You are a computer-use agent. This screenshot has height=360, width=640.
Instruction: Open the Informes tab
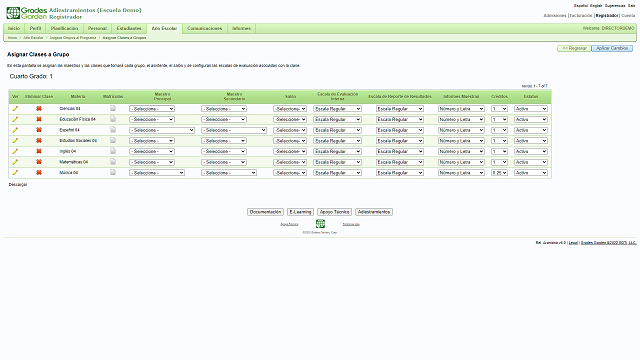[x=241, y=29]
